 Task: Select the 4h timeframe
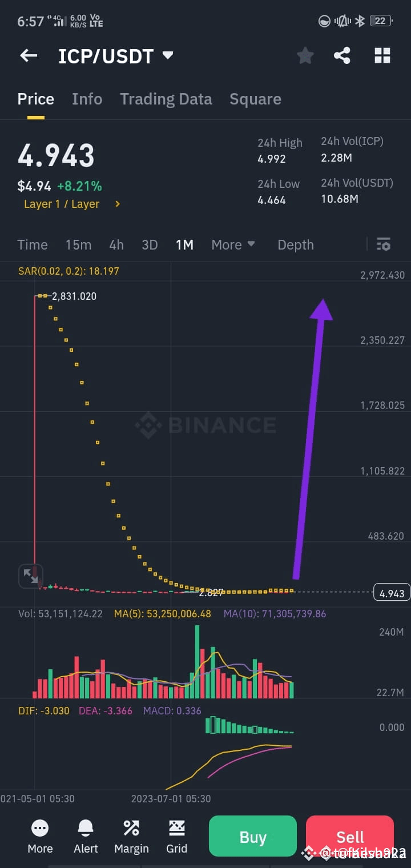[116, 244]
